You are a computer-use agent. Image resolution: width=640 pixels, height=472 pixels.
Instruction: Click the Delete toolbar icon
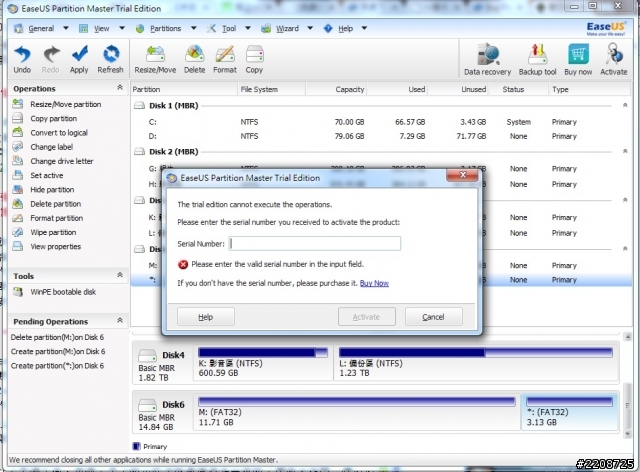point(195,60)
